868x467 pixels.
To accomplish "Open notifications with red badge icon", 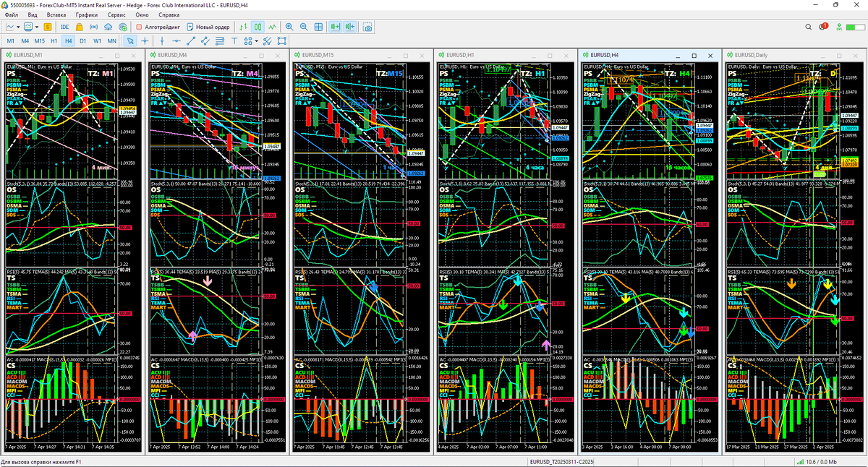I will click(x=824, y=26).
